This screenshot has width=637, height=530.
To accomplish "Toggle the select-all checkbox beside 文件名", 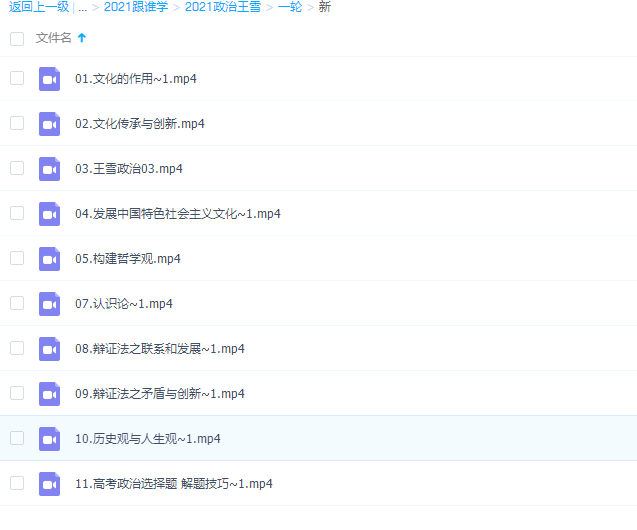I will click(x=17, y=38).
